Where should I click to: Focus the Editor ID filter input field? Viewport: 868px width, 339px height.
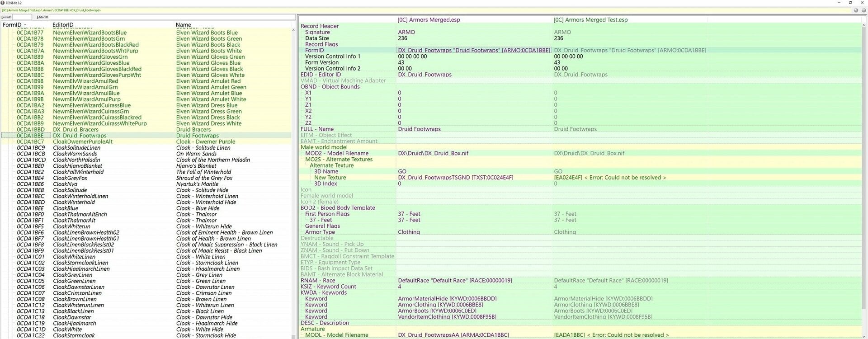[x=172, y=17]
